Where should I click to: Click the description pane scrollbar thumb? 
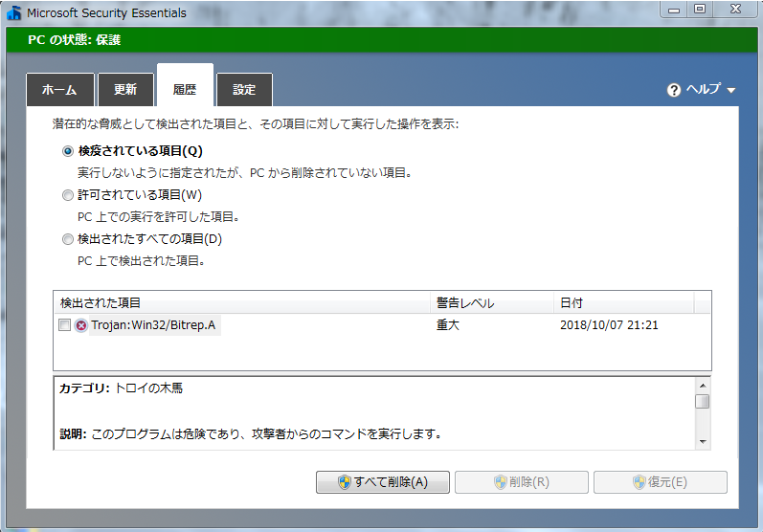point(702,401)
